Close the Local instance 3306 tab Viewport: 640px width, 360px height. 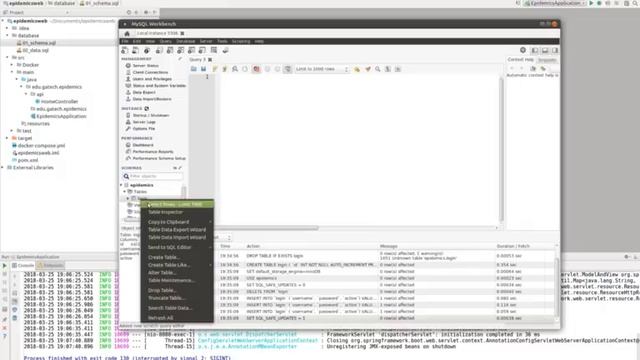coord(182,33)
